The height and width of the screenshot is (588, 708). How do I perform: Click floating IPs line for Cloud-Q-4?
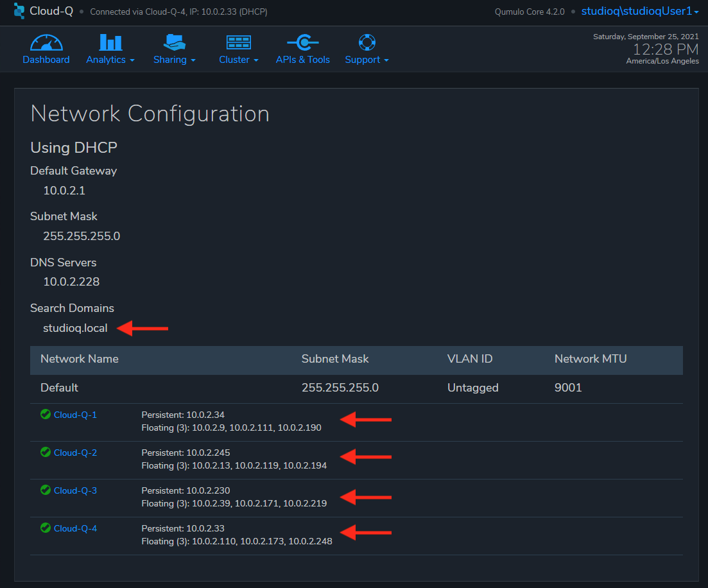coord(237,542)
